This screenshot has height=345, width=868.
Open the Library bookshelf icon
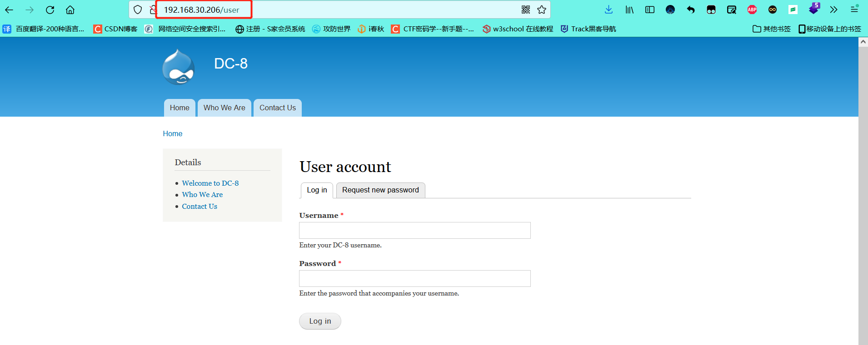point(629,10)
